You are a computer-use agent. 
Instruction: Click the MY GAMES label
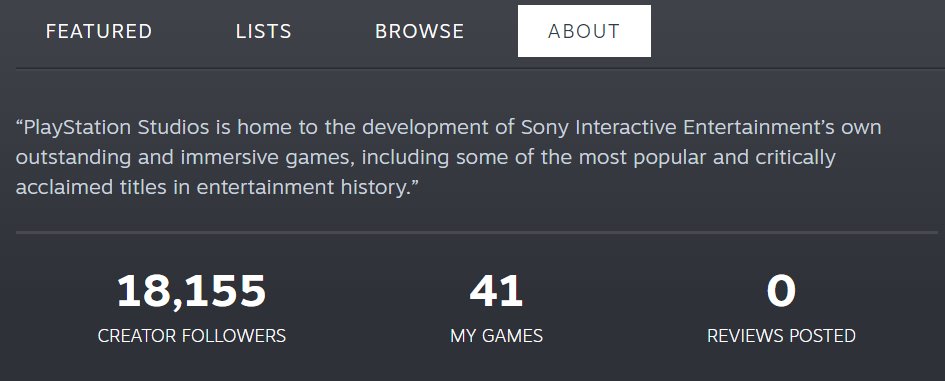[496, 336]
